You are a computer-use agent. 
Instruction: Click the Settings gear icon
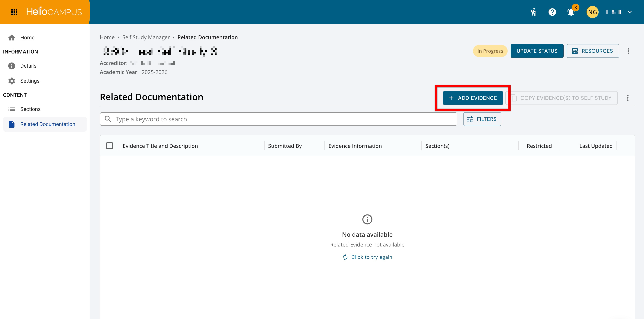[x=11, y=81]
